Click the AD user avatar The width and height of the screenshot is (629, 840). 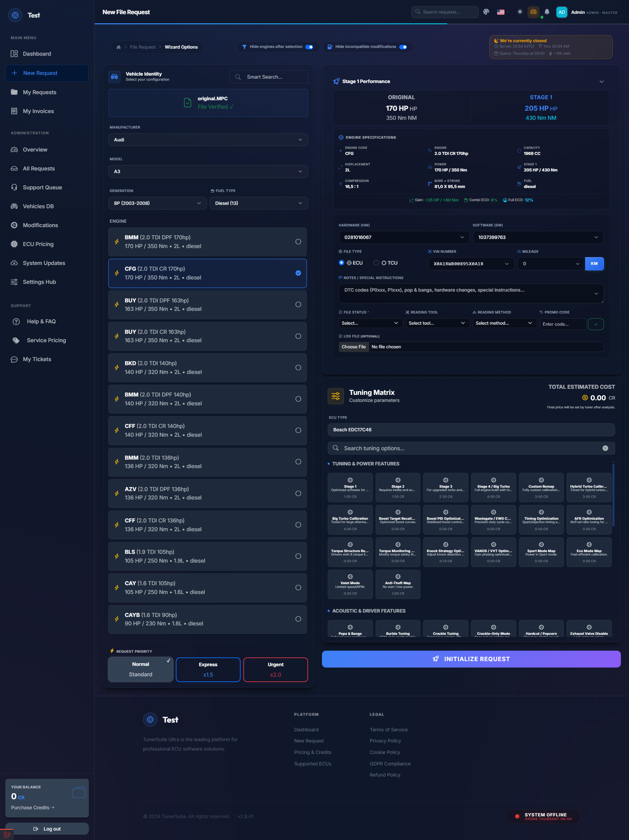coord(562,12)
